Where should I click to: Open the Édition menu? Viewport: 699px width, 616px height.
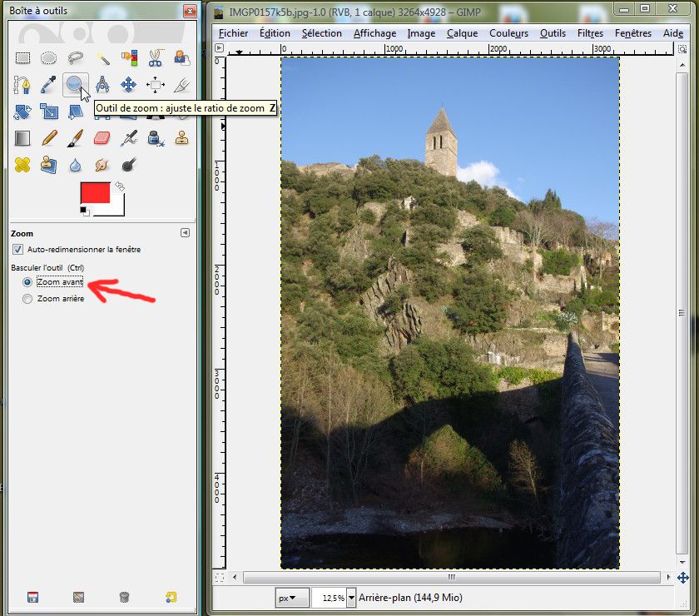275,33
